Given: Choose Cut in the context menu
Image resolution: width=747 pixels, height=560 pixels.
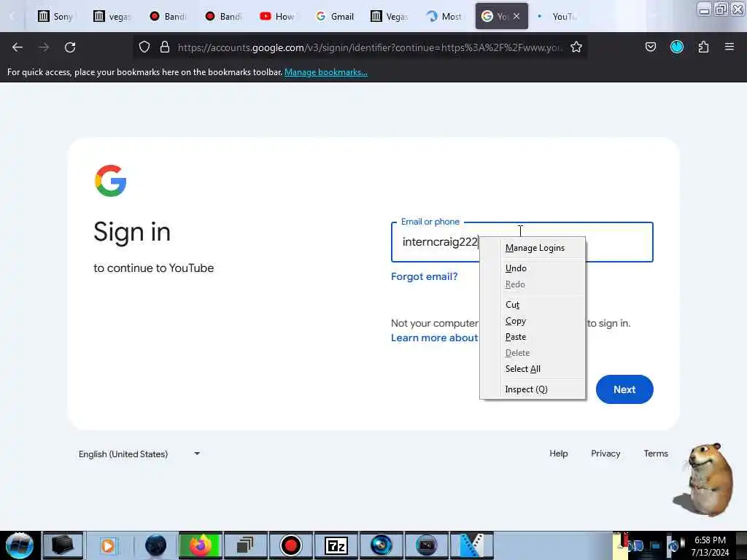Looking at the screenshot, I should point(533,305).
